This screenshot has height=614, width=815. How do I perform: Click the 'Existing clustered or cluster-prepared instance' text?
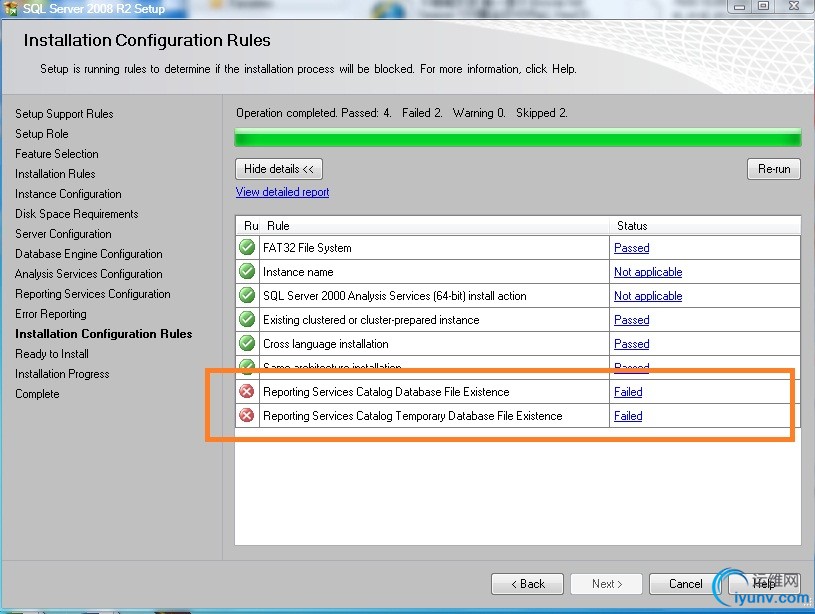[371, 320]
